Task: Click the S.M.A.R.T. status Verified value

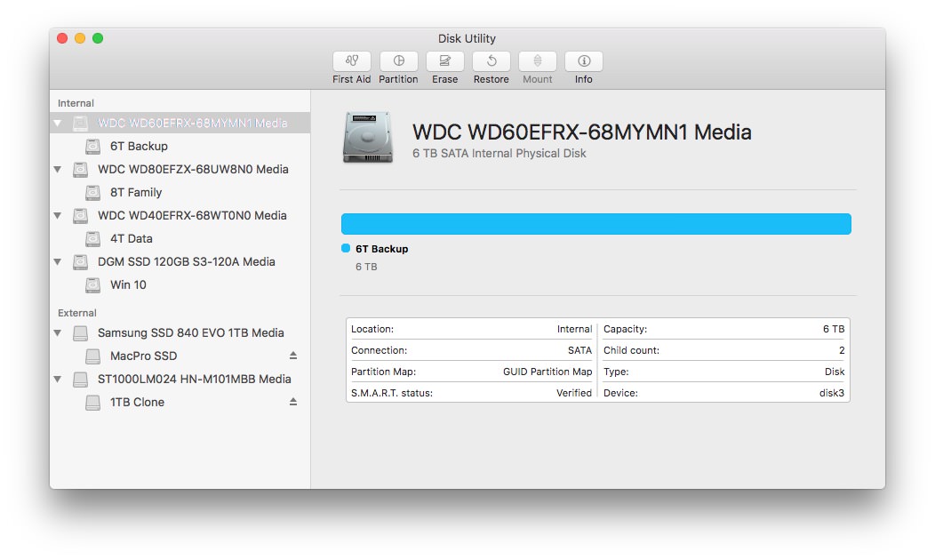Action: 573,393
